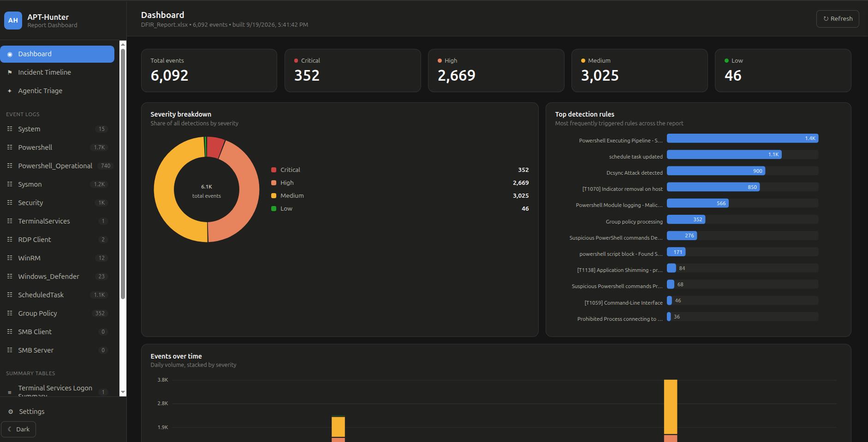The image size is (868, 442).
Task: Click the Windows_Defender 23 count badge
Action: click(x=101, y=277)
